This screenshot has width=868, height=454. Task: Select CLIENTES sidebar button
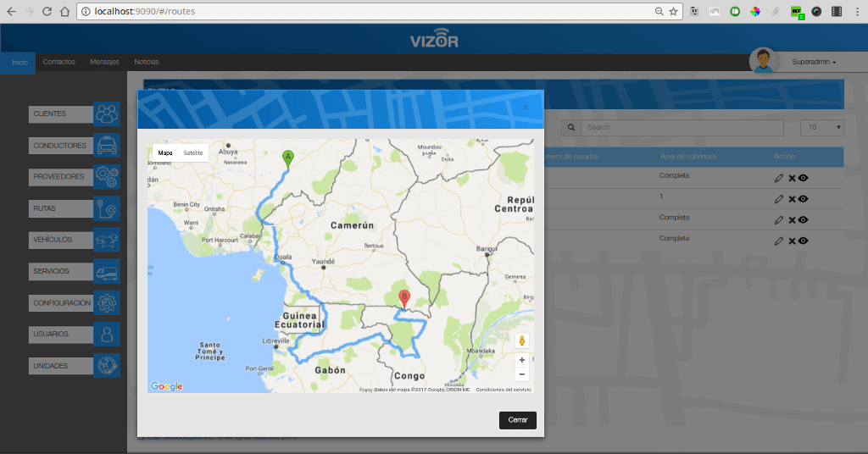tap(61, 113)
